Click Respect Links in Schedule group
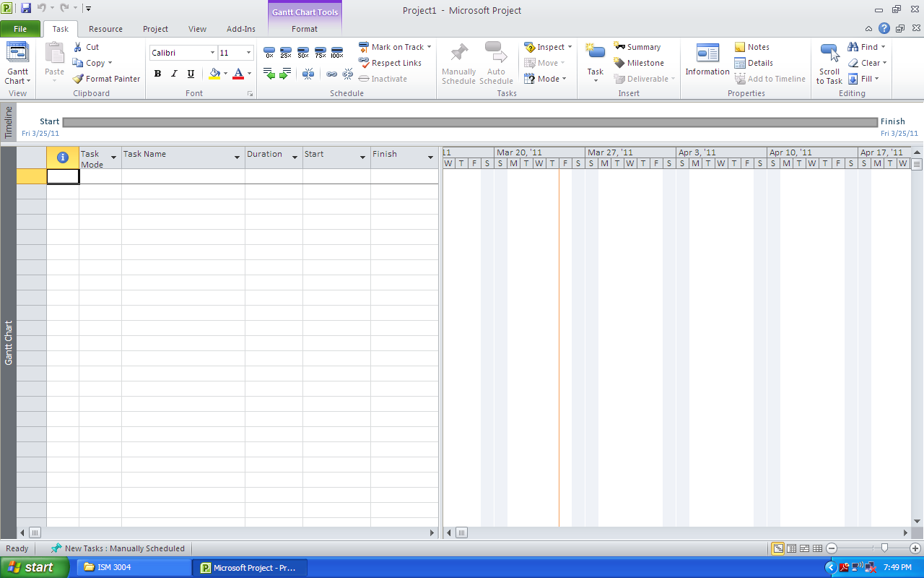The height and width of the screenshot is (578, 924). (x=390, y=63)
